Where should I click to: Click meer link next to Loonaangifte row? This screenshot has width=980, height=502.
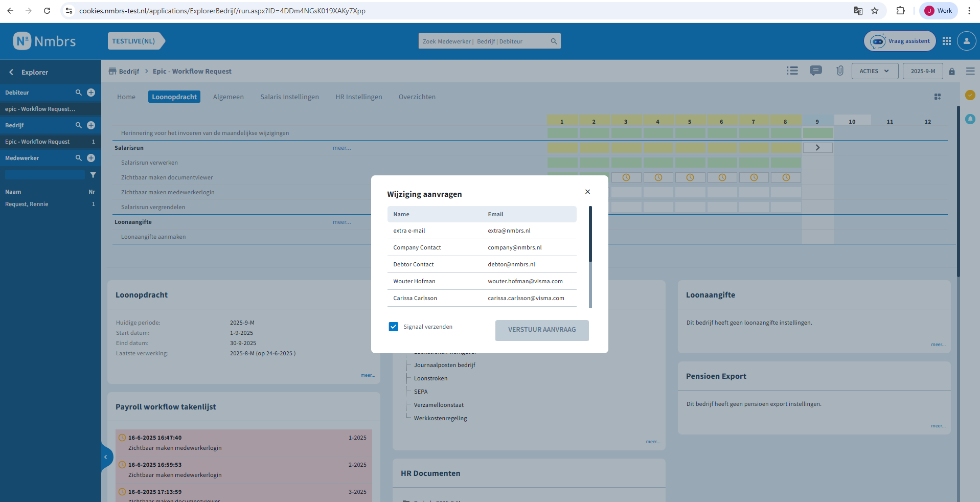point(341,222)
